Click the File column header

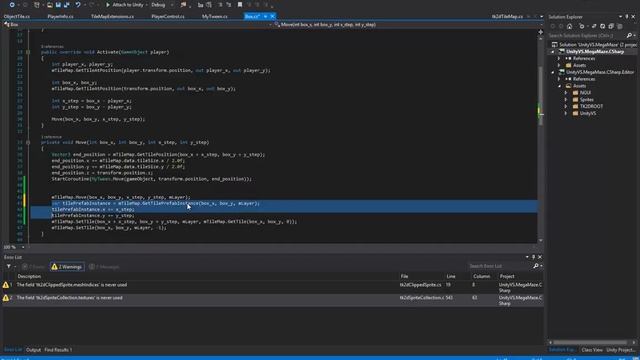(404, 276)
